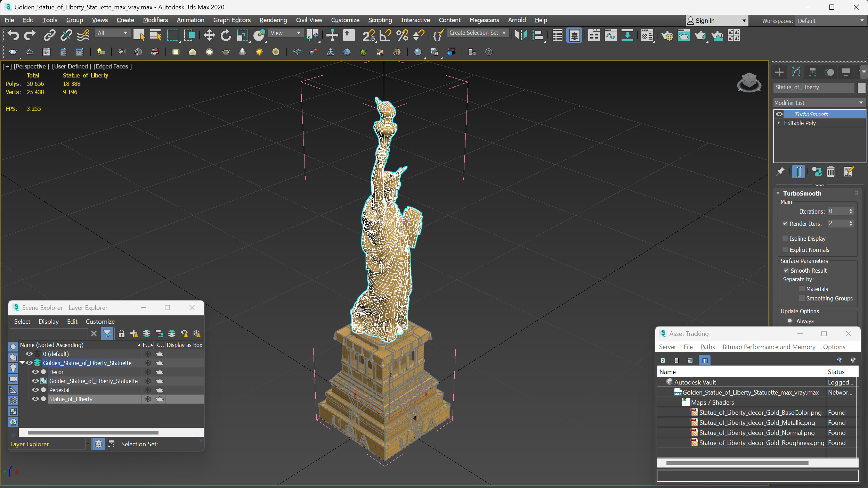
Task: Toggle Editable Poly modifier visibility
Action: point(779,123)
